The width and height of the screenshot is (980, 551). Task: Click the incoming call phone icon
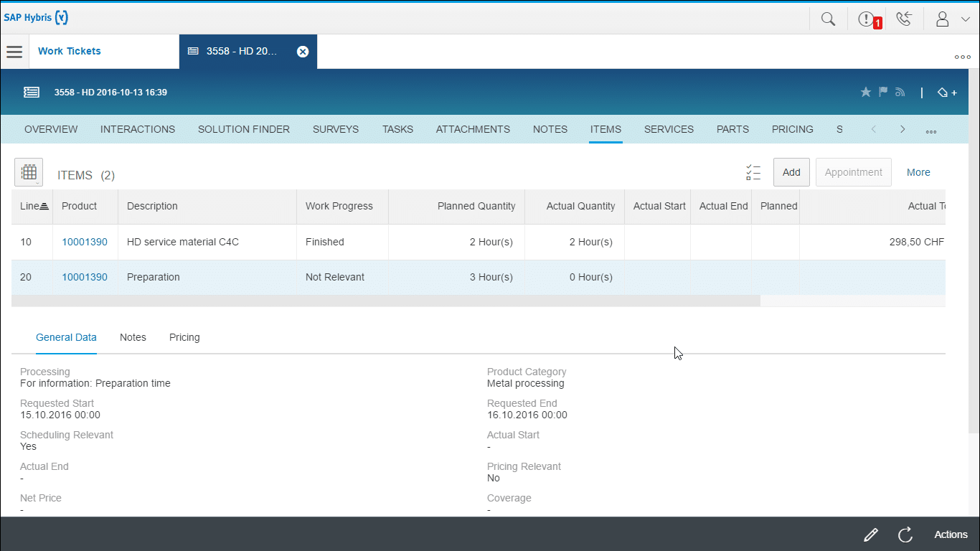coord(904,19)
